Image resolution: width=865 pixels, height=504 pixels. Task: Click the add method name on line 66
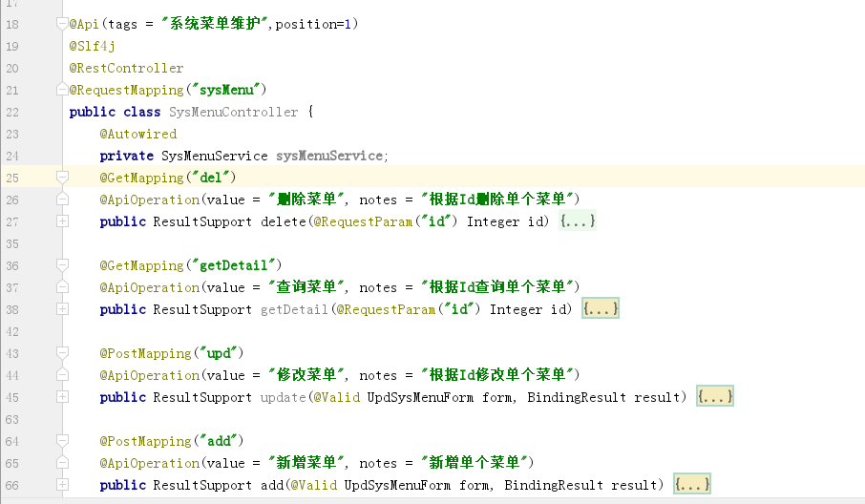click(x=272, y=485)
